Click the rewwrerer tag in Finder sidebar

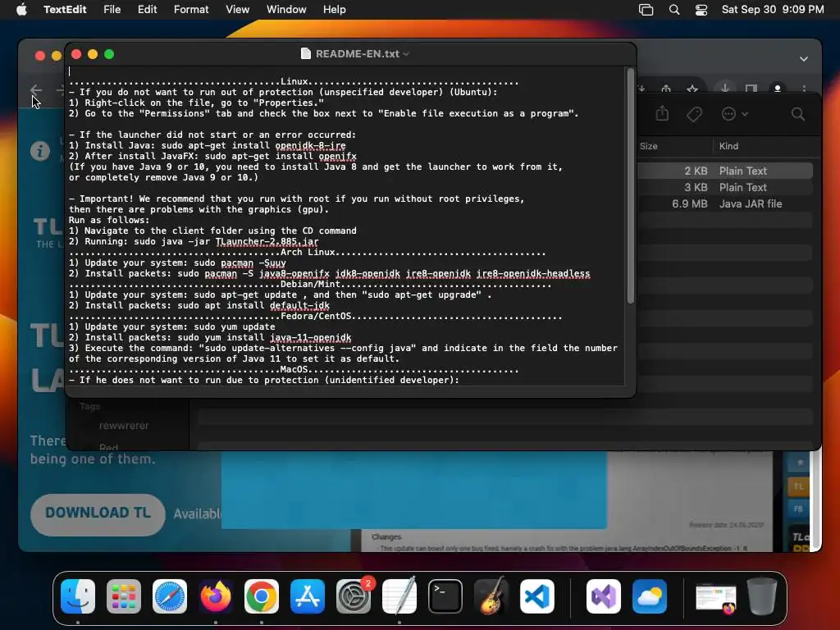pos(124,426)
